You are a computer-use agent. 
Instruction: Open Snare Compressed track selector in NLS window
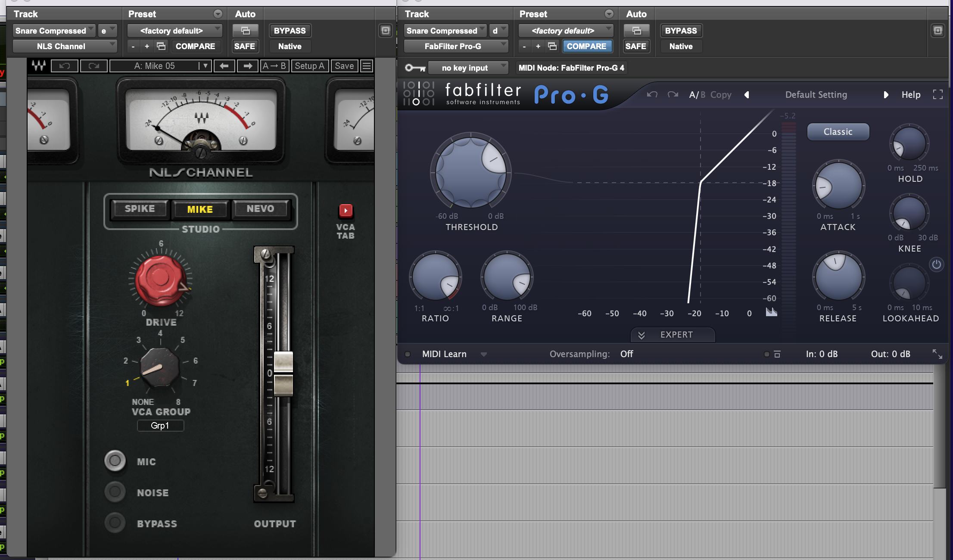point(54,31)
